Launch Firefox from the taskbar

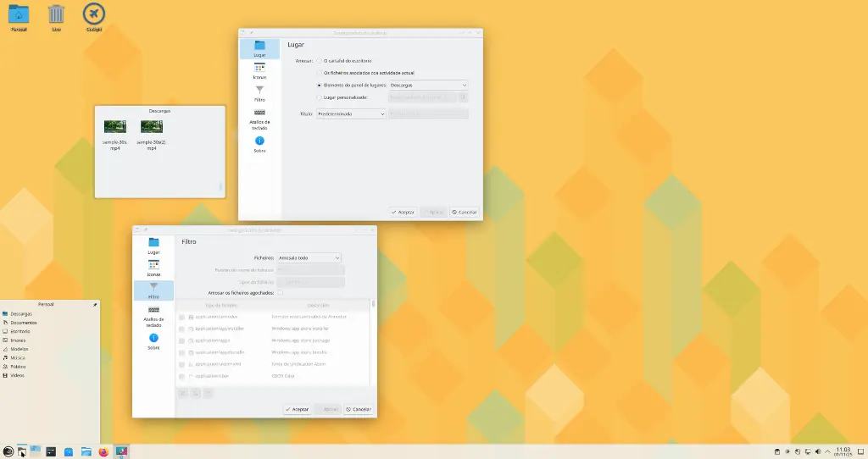[104, 452]
